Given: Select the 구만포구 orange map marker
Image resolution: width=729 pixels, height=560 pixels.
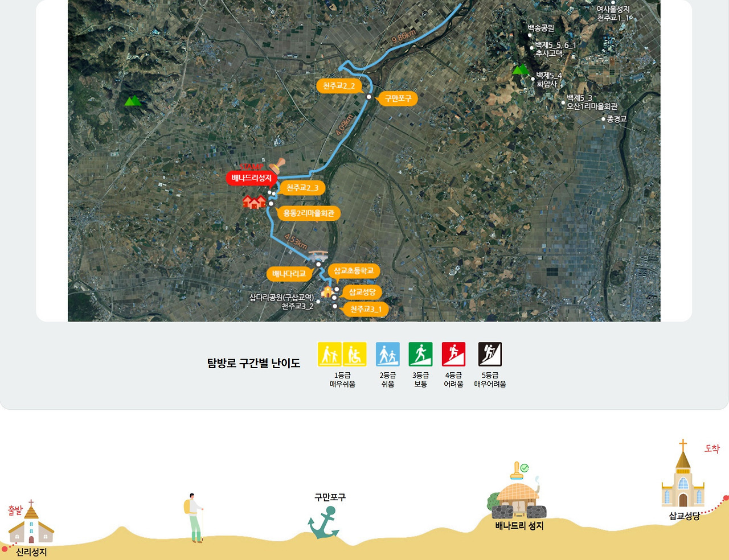Looking at the screenshot, I should coord(398,99).
